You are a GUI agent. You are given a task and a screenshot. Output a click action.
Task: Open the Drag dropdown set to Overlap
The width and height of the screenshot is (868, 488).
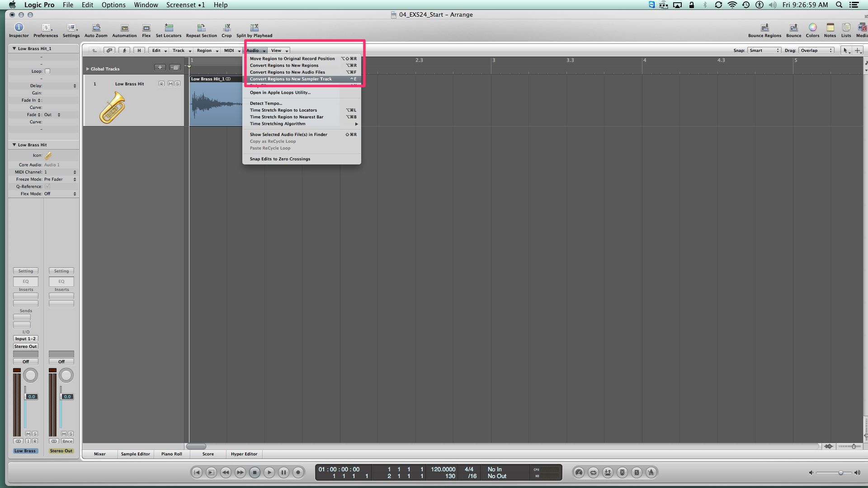pos(816,51)
